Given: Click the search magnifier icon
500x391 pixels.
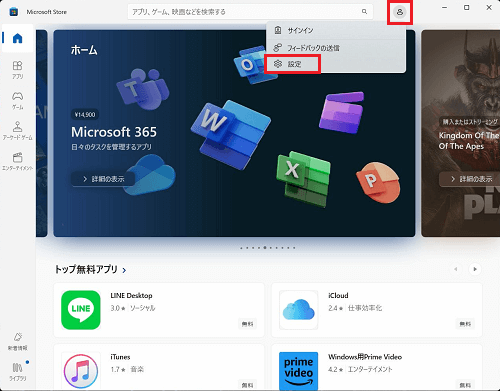Looking at the screenshot, I should pyautogui.click(x=364, y=12).
